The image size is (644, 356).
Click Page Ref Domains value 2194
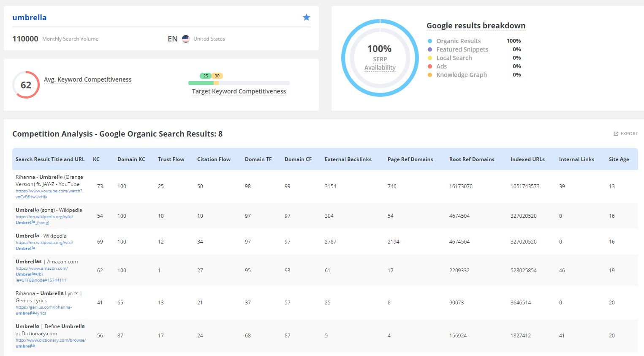(x=394, y=242)
